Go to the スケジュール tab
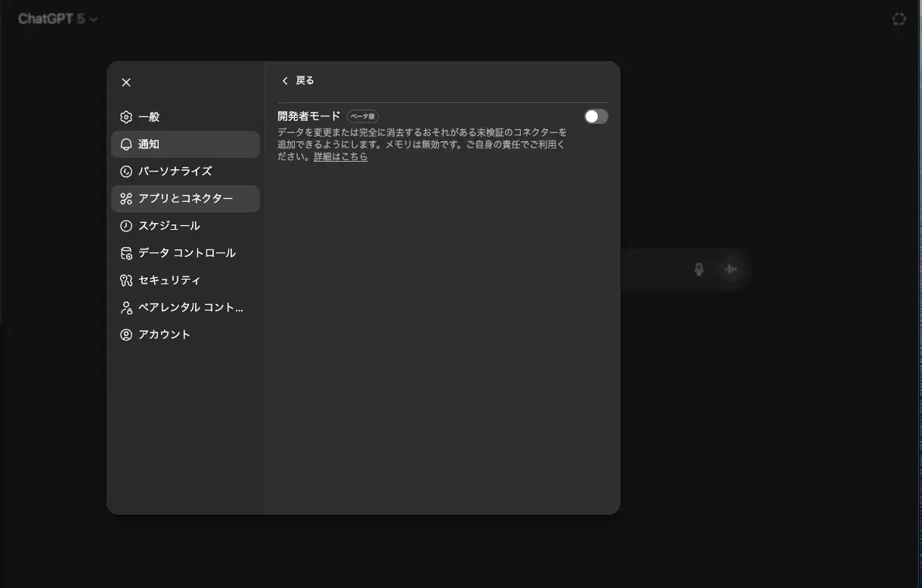This screenshot has height=588, width=922. [x=185, y=226]
